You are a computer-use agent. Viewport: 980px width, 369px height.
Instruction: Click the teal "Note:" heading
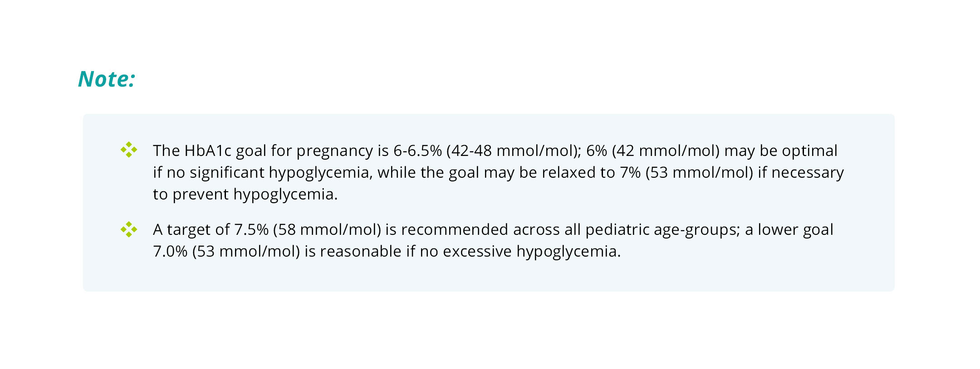pyautogui.click(x=107, y=79)
